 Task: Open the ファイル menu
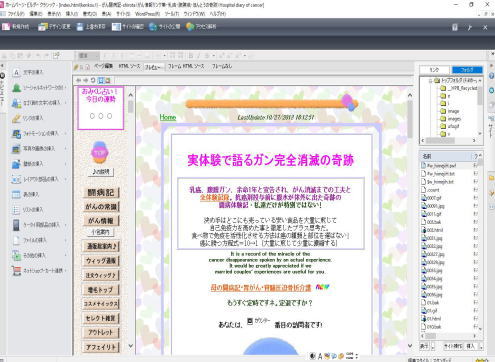point(16,14)
